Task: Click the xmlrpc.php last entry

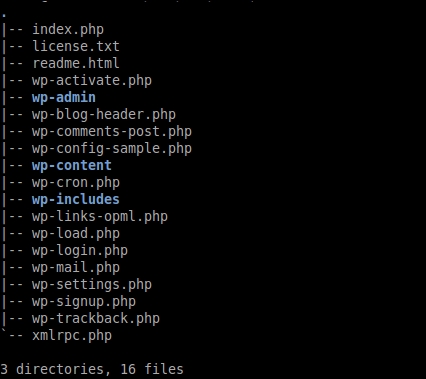Action: [72, 336]
